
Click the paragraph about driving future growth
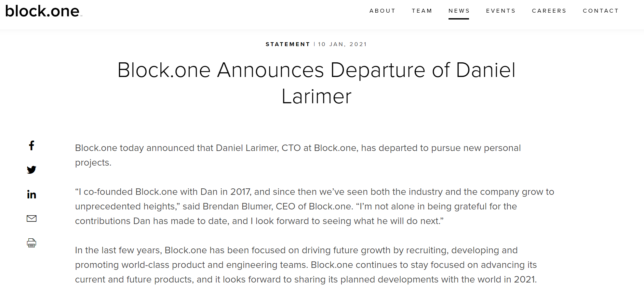click(x=306, y=265)
